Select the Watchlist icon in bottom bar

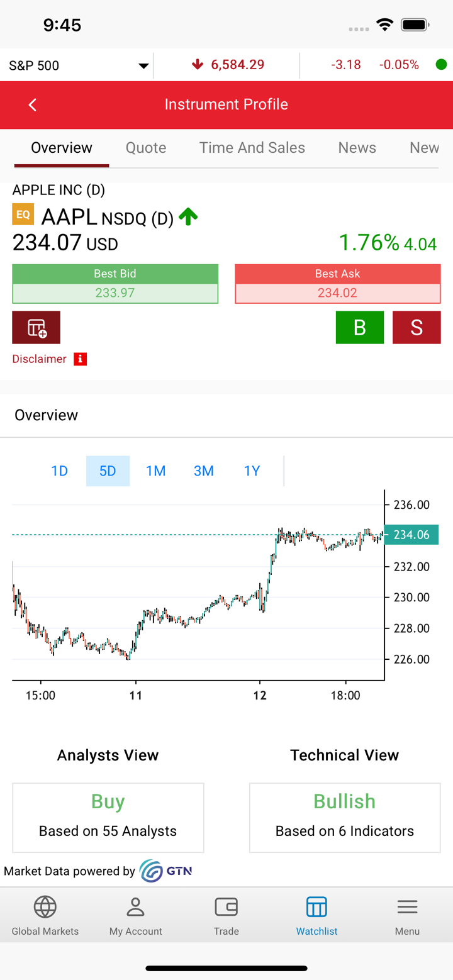tap(316, 907)
